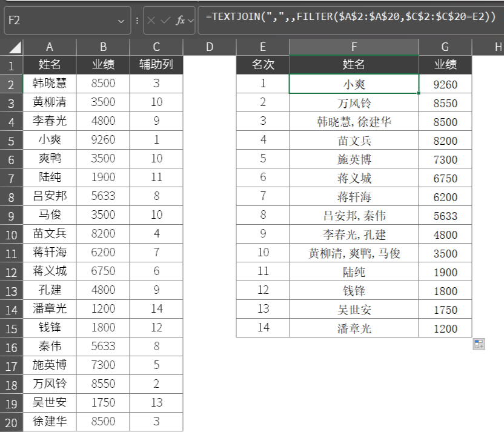504x432 pixels.
Task: Select cell 1900 in column B
Action: tap(103, 178)
